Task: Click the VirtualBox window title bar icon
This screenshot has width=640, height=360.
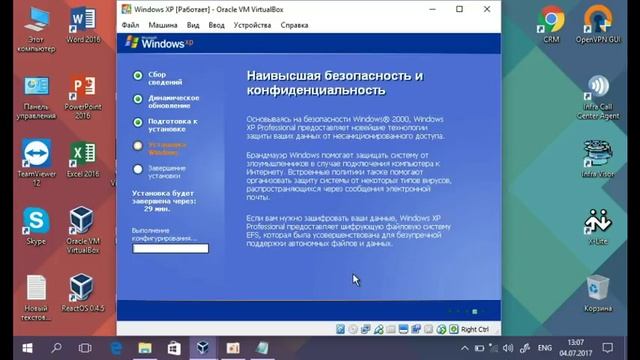Action: click(127, 9)
